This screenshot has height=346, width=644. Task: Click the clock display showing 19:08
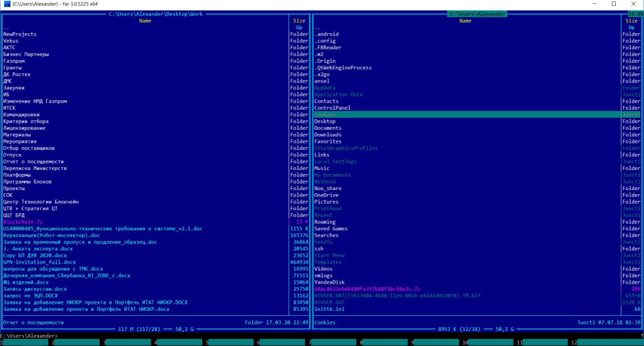(x=635, y=14)
